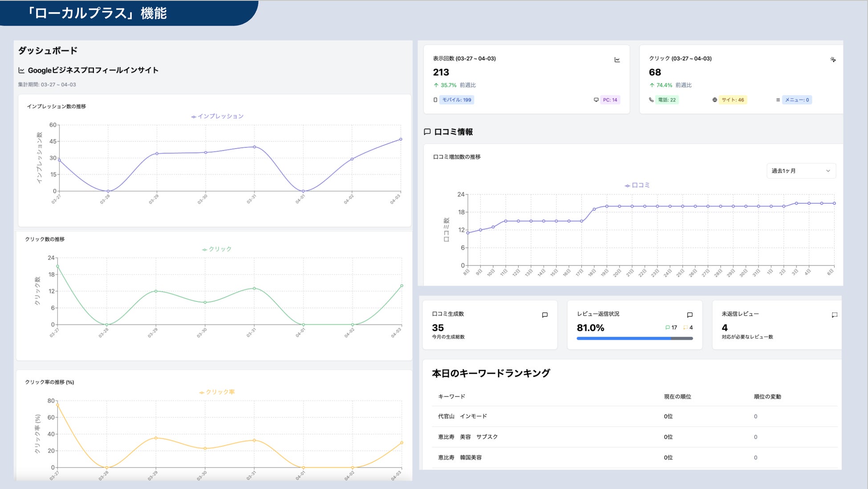Screen dimensions: 868x489
Task: Click the speech bubble icon beside 口コミ情報
Action: coord(427,132)
